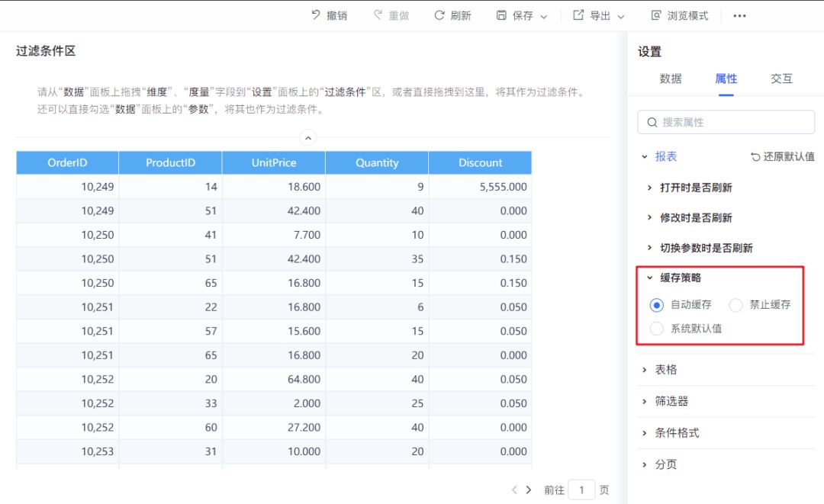
Task: Click the Browse mode (浏览模式) icon
Action: (x=656, y=15)
